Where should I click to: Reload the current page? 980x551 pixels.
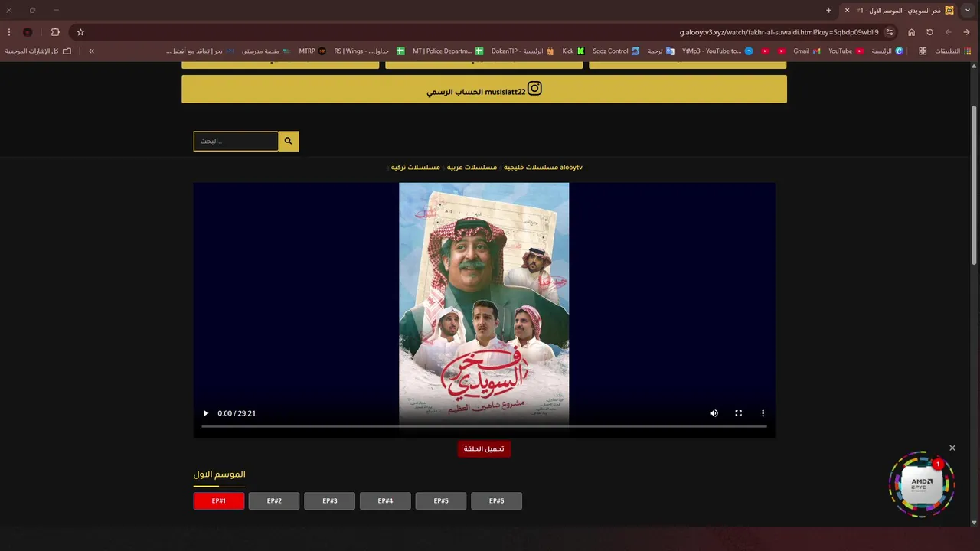tap(929, 32)
